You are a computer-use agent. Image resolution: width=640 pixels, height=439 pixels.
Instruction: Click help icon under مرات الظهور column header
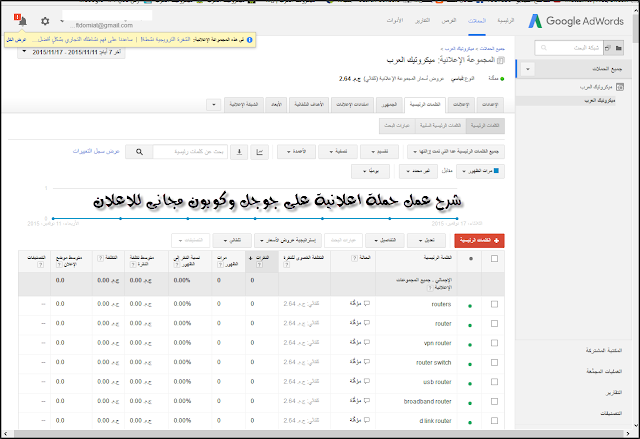[220, 265]
